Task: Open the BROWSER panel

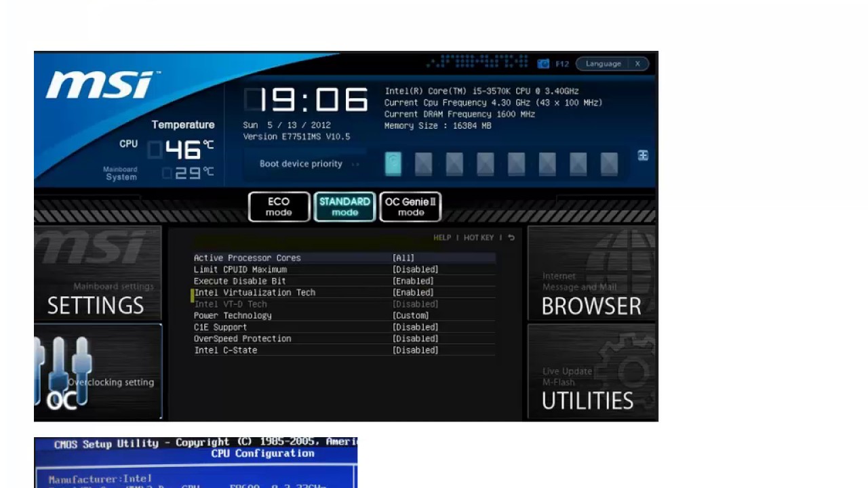Action: click(x=592, y=273)
